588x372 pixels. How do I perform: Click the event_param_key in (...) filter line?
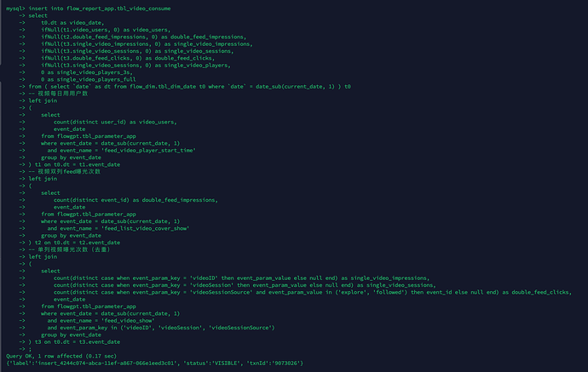(x=161, y=328)
